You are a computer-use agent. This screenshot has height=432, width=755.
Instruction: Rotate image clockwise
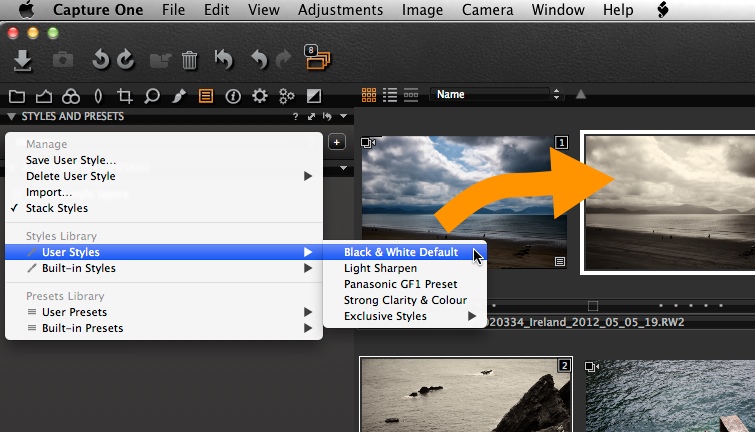pyautogui.click(x=126, y=60)
